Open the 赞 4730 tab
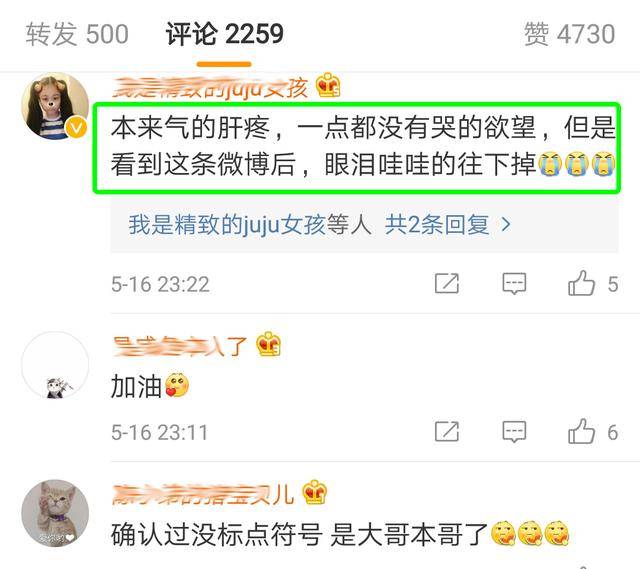 click(x=569, y=34)
